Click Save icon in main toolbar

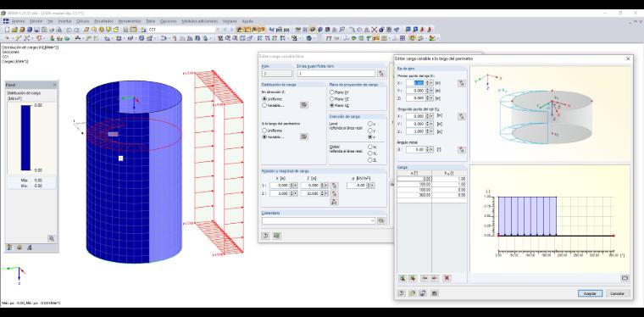click(36, 30)
